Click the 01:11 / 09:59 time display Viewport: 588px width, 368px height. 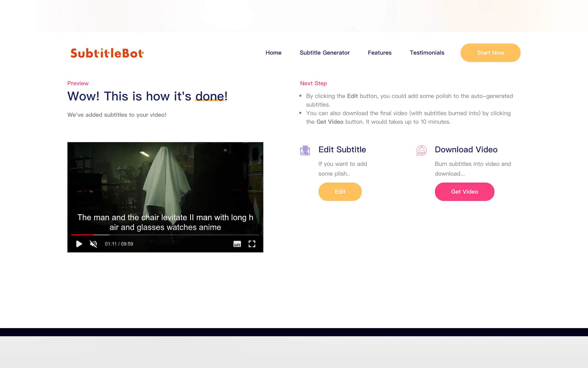pos(119,244)
